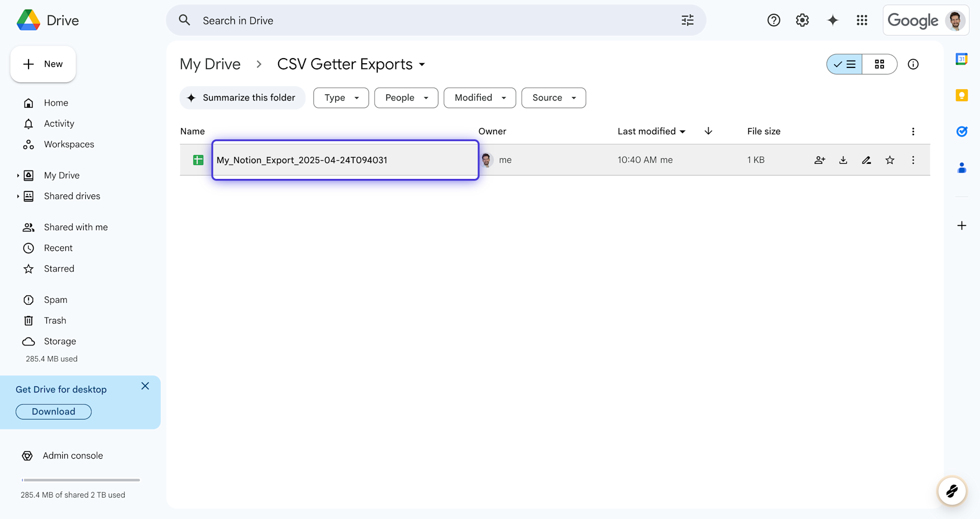The width and height of the screenshot is (980, 519).
Task: Open search filters in the search bar
Action: click(x=687, y=20)
